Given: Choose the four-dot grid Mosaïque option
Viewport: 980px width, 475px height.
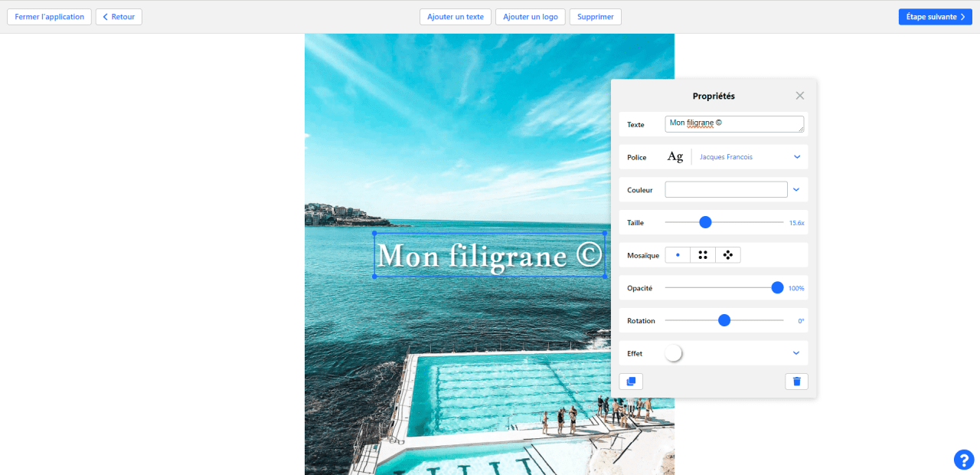Looking at the screenshot, I should (x=703, y=255).
